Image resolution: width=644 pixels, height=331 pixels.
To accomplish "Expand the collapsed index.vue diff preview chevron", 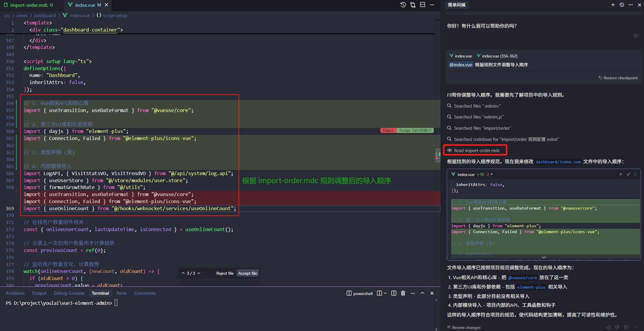I will coord(544,257).
